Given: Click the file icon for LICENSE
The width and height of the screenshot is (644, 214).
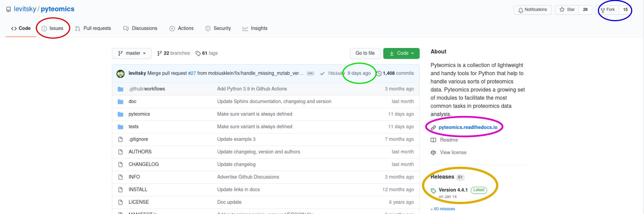Looking at the screenshot, I should click(x=120, y=202).
